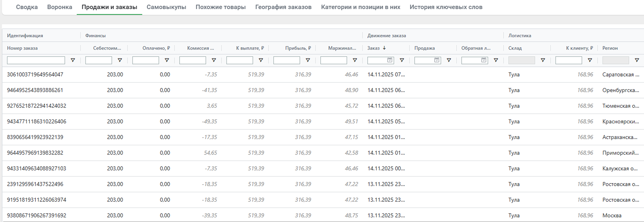
Task: Click filter funnel for К выплате column
Action: tap(261, 60)
